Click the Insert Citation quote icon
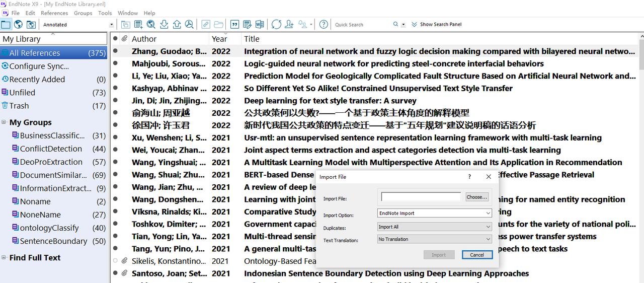 coord(234,24)
